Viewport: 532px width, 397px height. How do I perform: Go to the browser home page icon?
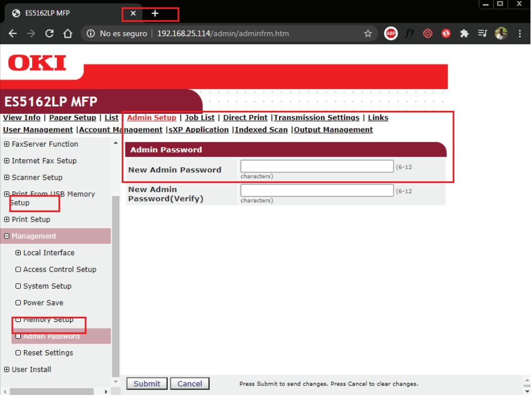pos(68,34)
